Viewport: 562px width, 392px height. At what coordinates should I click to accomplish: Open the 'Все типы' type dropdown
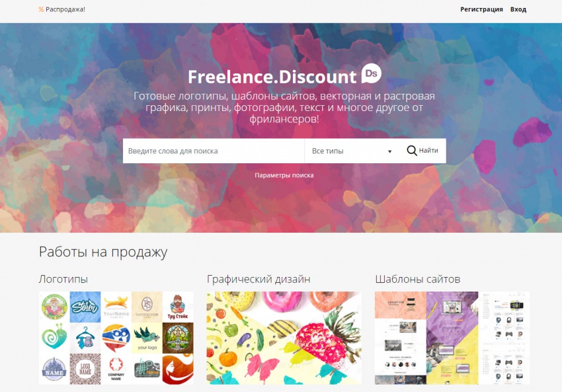(352, 151)
